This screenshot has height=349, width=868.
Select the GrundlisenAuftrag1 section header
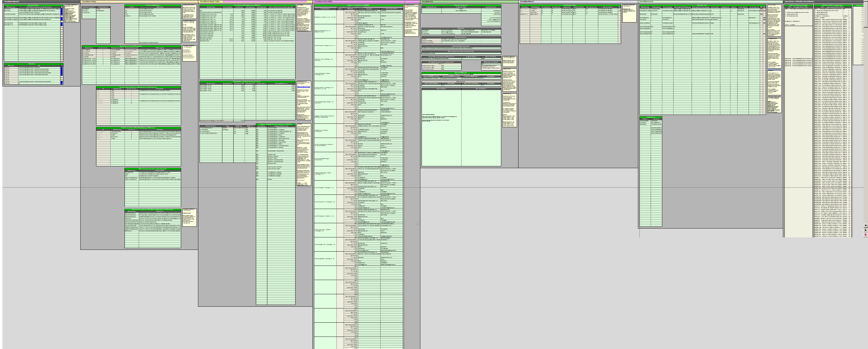(x=90, y=2)
